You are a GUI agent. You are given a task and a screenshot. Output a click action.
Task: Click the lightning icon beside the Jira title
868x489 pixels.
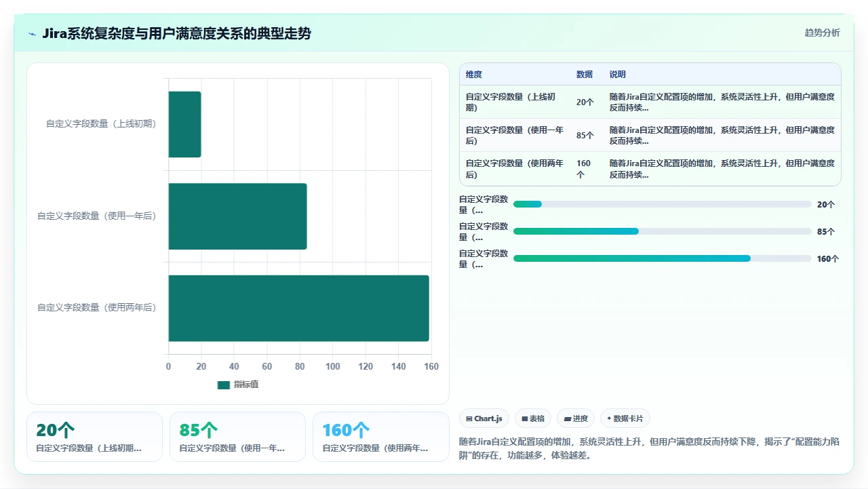[x=33, y=34]
